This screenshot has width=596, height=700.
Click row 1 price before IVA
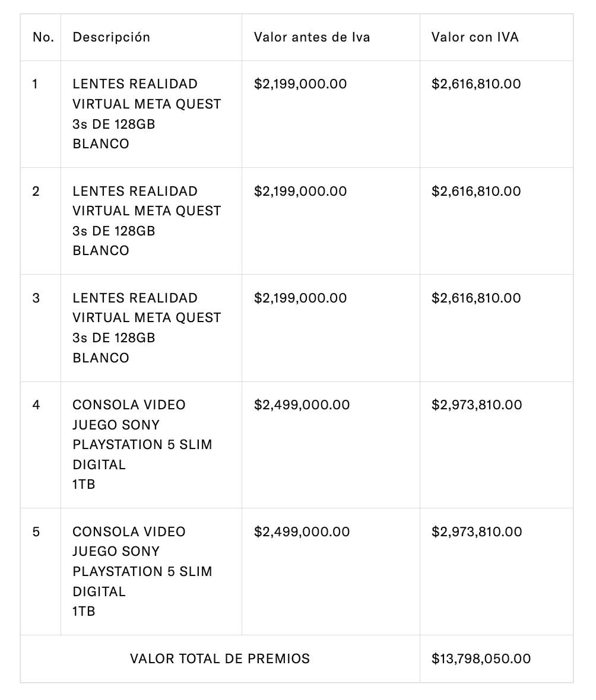(300, 84)
